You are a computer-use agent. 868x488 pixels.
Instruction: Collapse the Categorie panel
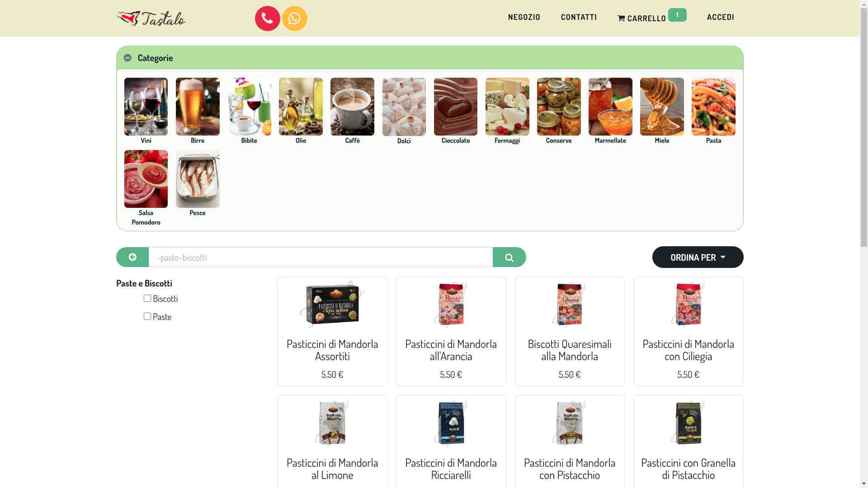(127, 58)
